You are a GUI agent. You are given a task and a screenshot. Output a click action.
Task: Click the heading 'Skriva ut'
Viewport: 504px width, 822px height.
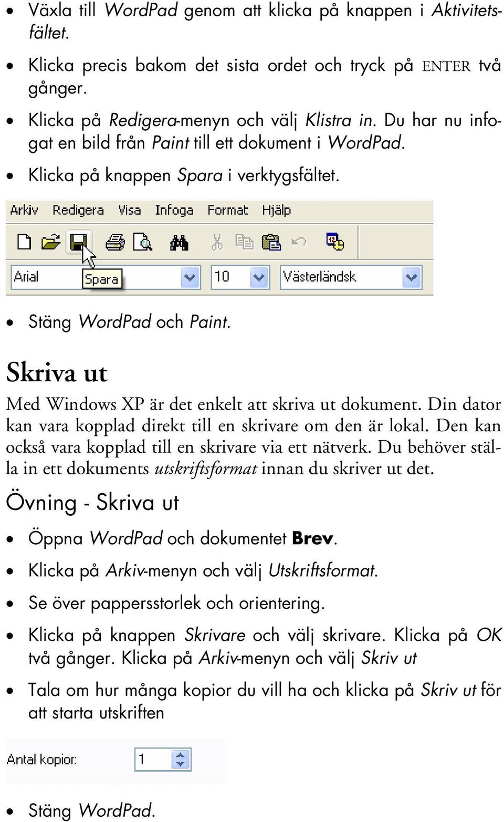pyautogui.click(x=57, y=373)
